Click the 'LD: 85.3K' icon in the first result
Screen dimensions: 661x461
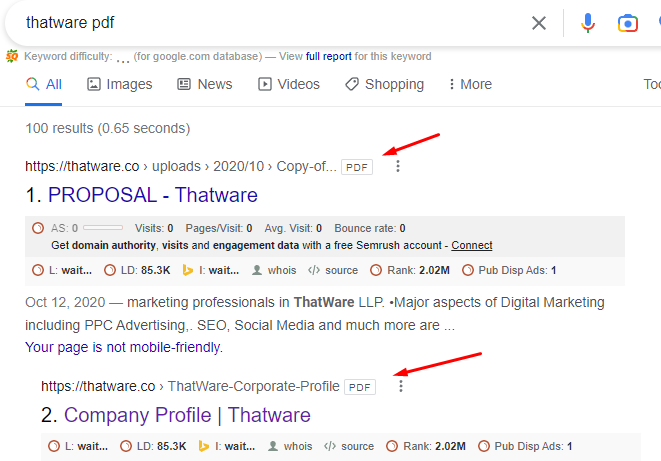click(110, 270)
